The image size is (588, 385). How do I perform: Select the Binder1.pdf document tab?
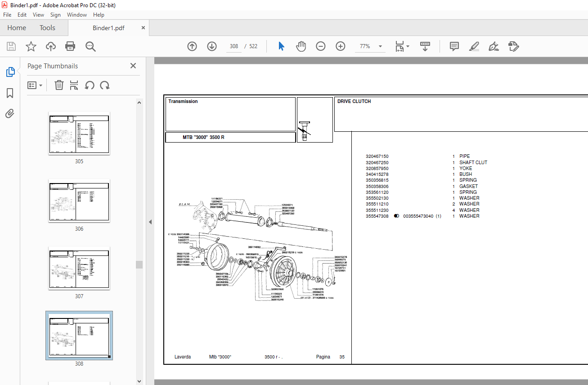click(108, 27)
